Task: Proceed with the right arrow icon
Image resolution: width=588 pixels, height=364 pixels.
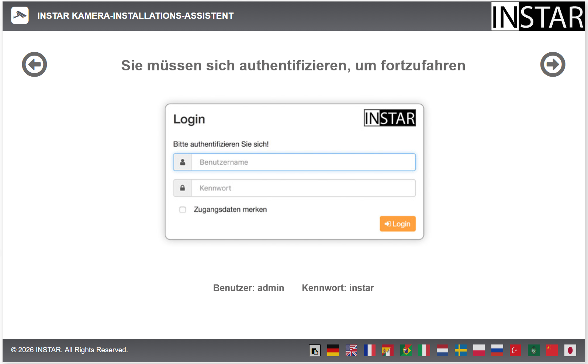Action: pos(553,64)
